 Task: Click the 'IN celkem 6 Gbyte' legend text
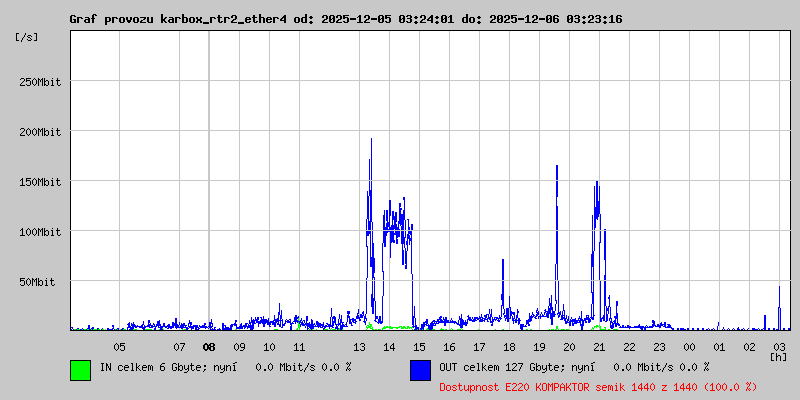coord(151,366)
